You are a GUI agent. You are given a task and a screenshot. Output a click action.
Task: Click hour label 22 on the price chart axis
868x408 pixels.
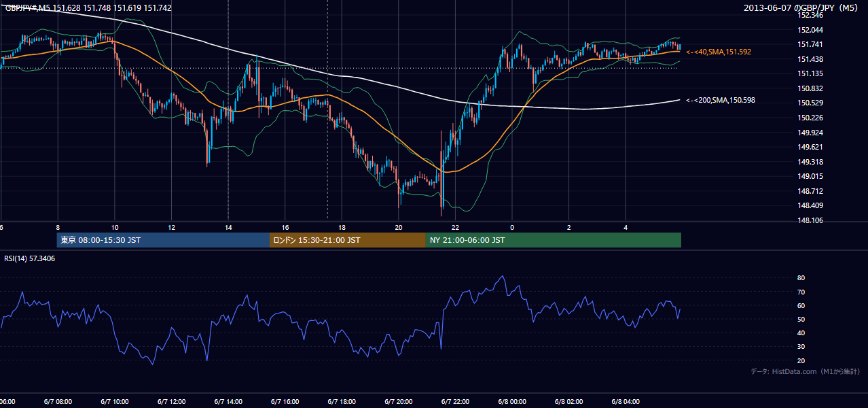(456, 228)
